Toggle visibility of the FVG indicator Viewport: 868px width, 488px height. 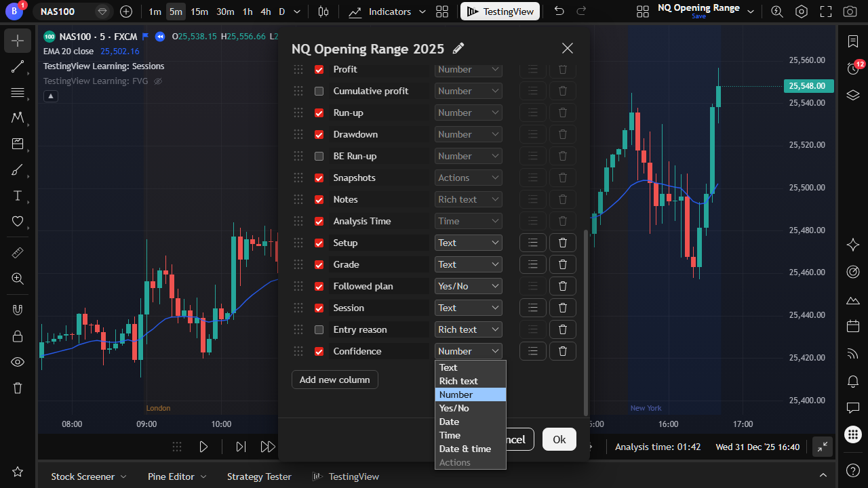[x=158, y=81]
